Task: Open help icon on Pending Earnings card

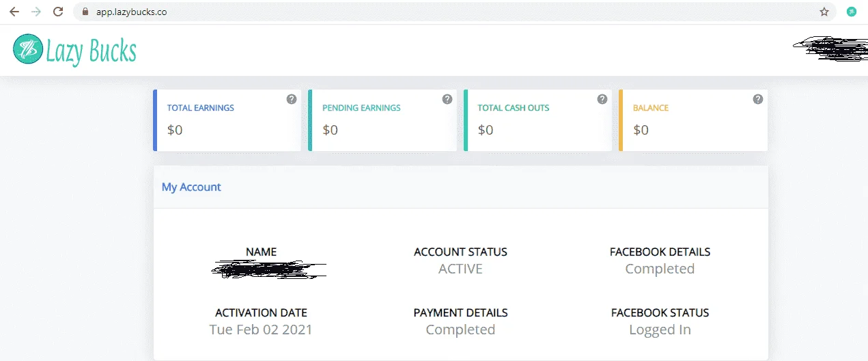Action: pos(447,99)
